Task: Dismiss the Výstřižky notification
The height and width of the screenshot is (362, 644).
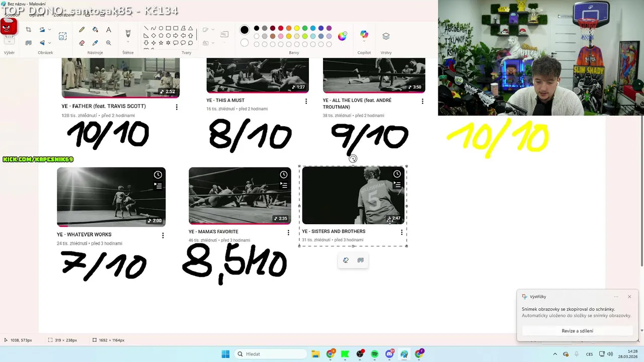Action: click(629, 297)
